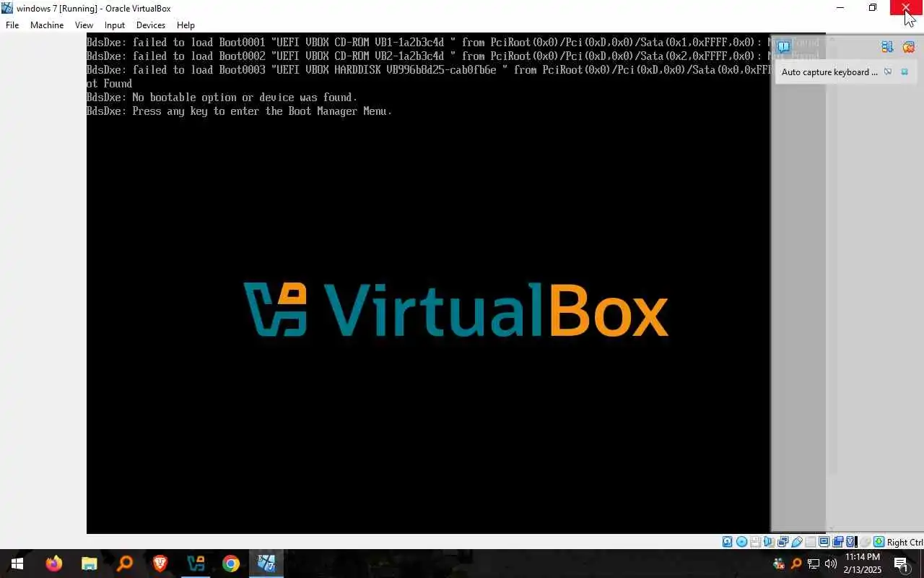Open the volume control in system tray
Screen dimensions: 924x578
coord(831,564)
